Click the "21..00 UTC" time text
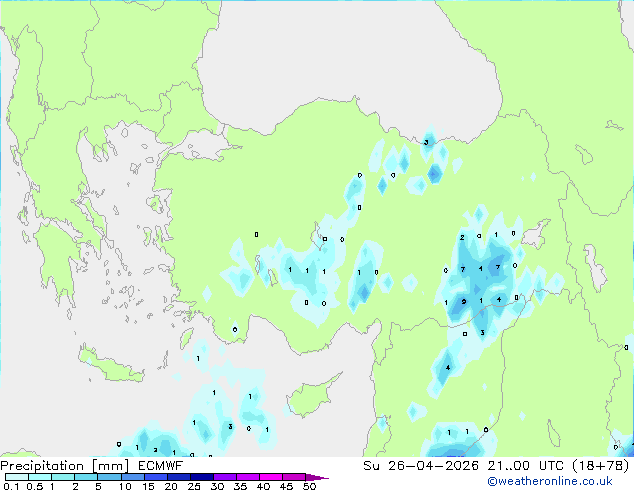 525,466
